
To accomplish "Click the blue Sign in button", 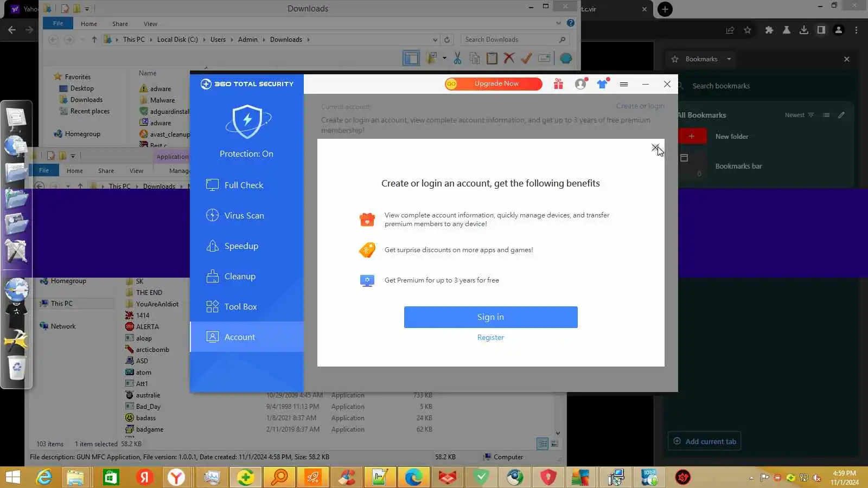I will pos(490,317).
